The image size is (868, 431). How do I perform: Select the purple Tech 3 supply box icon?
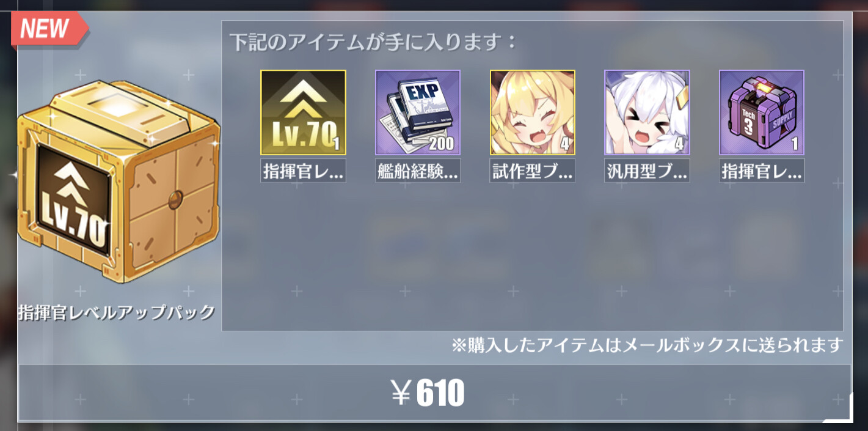[762, 112]
